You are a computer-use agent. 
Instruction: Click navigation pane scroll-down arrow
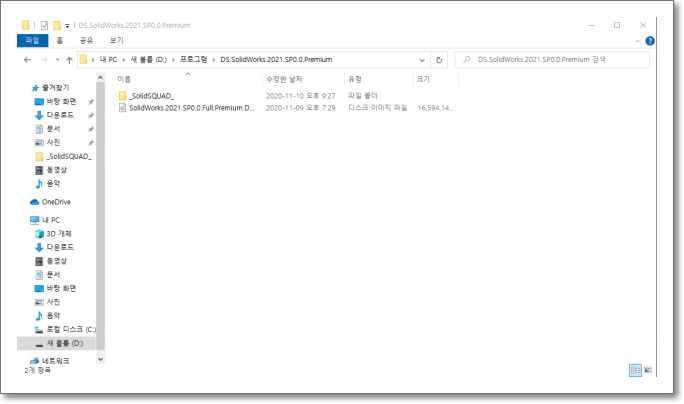(100, 359)
